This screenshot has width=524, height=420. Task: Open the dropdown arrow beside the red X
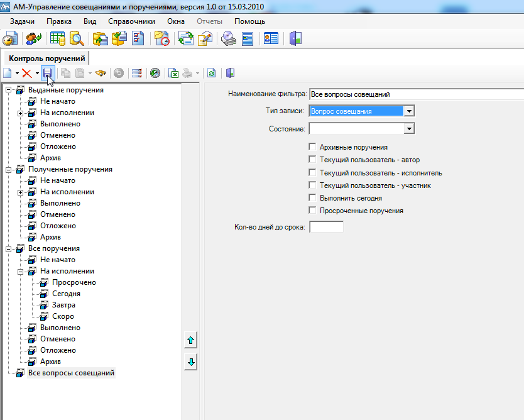click(x=37, y=73)
